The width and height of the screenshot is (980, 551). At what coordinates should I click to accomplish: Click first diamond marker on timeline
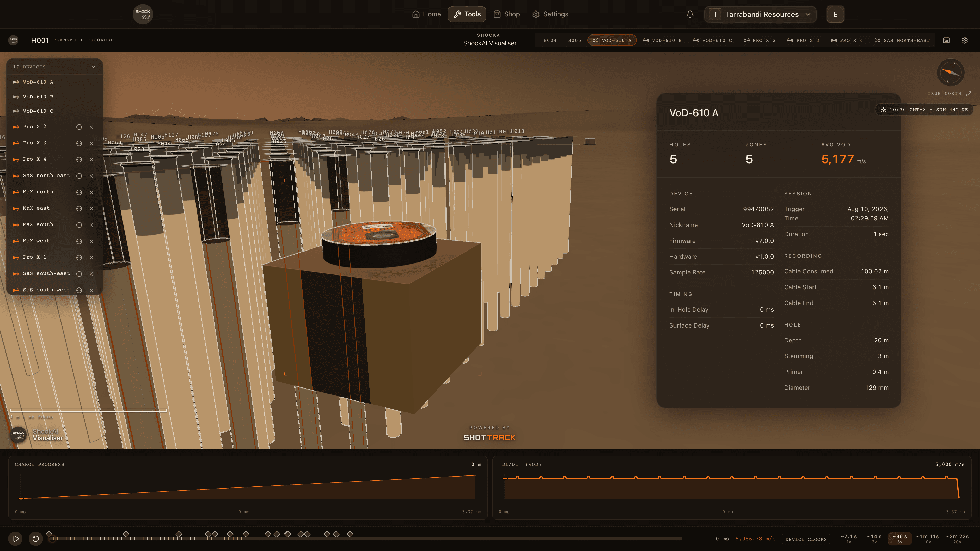pos(49,534)
